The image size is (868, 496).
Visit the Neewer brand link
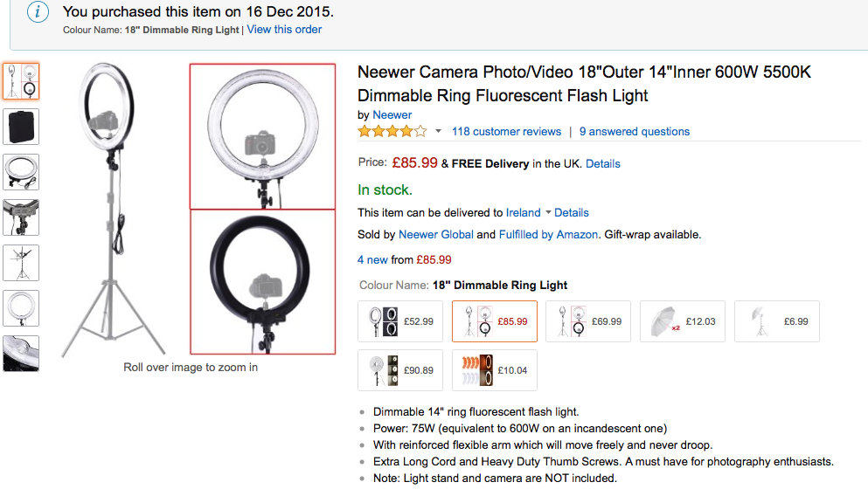click(392, 114)
